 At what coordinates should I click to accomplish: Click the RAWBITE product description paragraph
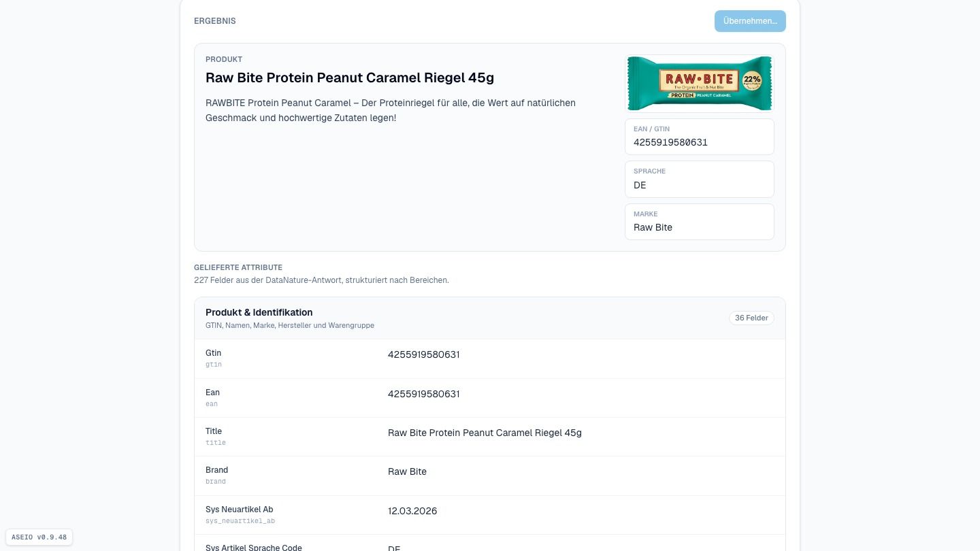(391, 110)
